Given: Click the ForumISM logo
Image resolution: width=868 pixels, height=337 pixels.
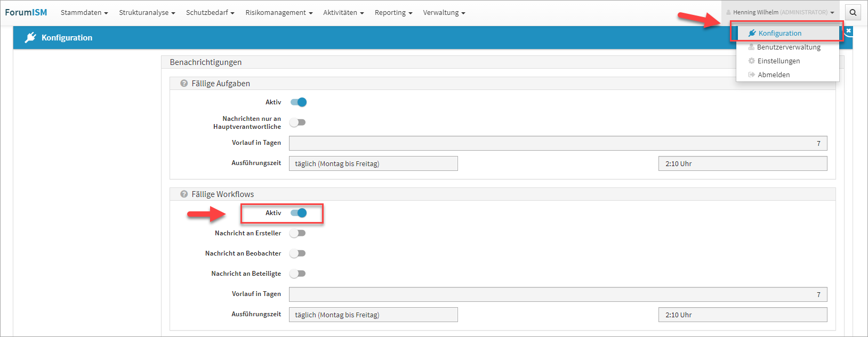Looking at the screenshot, I should coord(26,12).
